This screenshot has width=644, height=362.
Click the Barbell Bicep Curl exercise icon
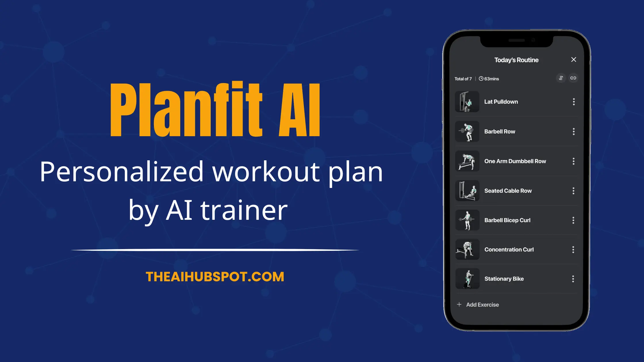[467, 220]
